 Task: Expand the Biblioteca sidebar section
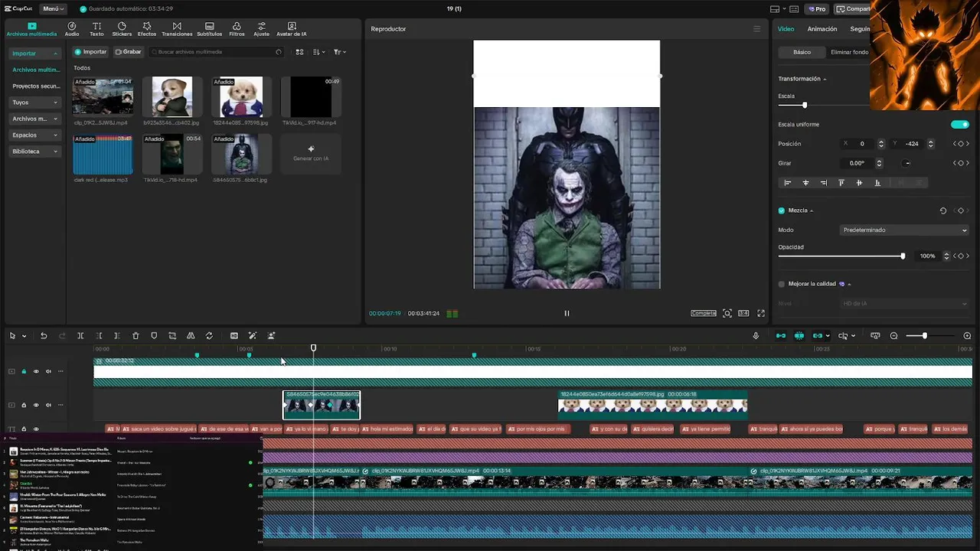pyautogui.click(x=55, y=152)
